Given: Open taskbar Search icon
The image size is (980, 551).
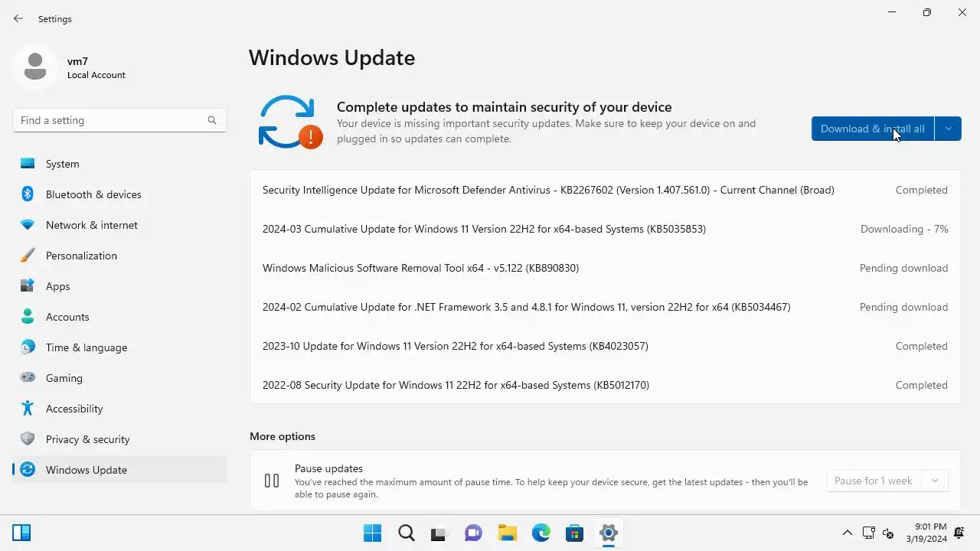Looking at the screenshot, I should (x=407, y=533).
